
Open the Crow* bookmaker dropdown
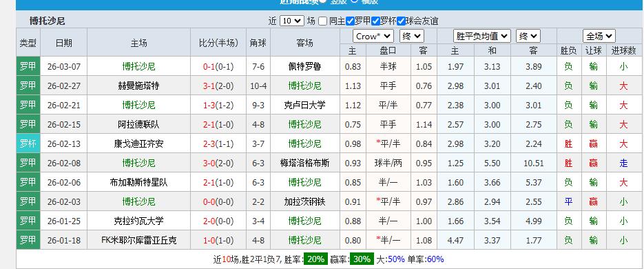373,36
